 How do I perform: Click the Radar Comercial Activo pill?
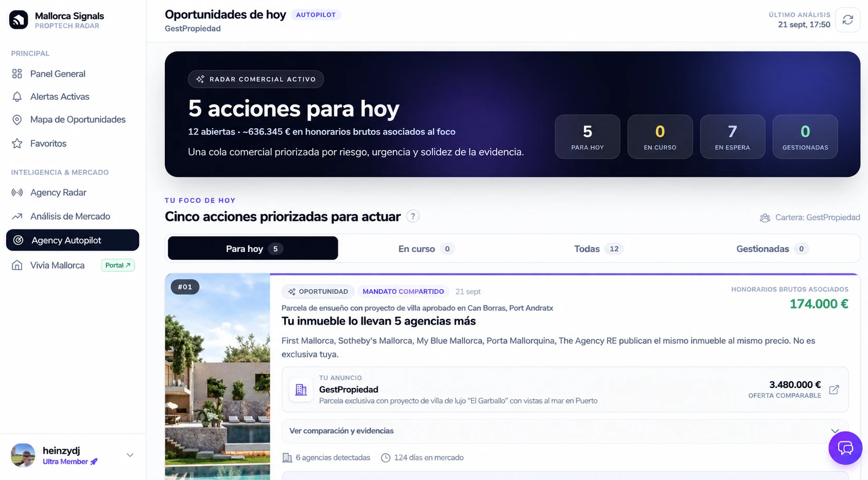(x=256, y=79)
